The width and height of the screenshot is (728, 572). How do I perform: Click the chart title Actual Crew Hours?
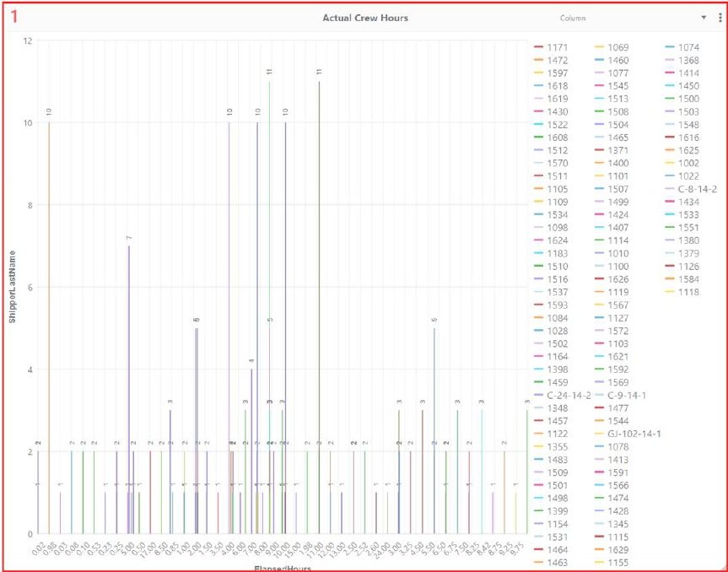tap(364, 16)
